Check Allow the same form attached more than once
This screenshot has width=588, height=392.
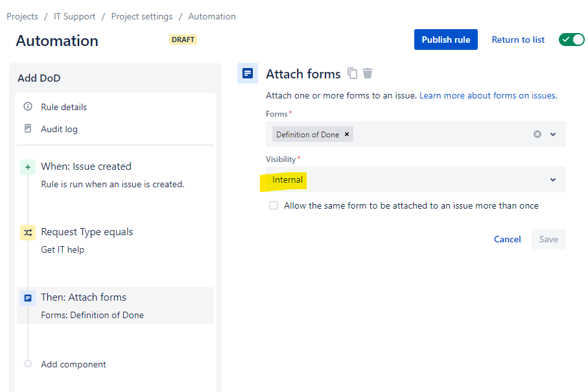pyautogui.click(x=274, y=205)
